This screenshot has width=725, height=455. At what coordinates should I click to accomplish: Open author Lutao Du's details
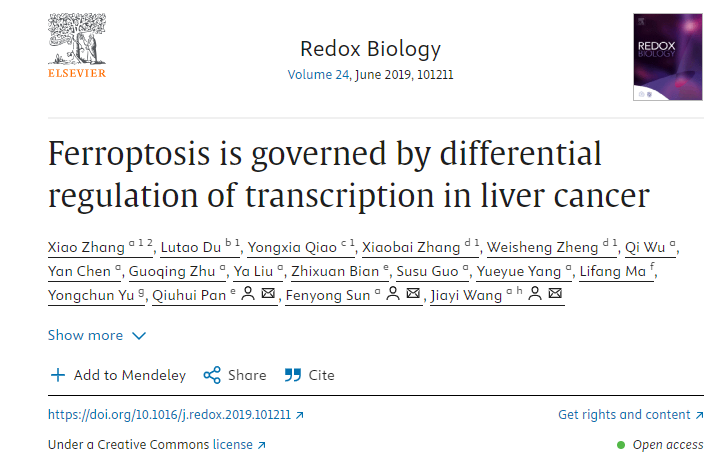tap(191, 247)
